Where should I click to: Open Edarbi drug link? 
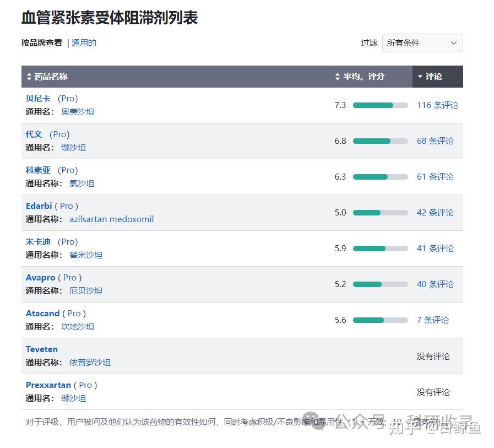[x=39, y=206]
